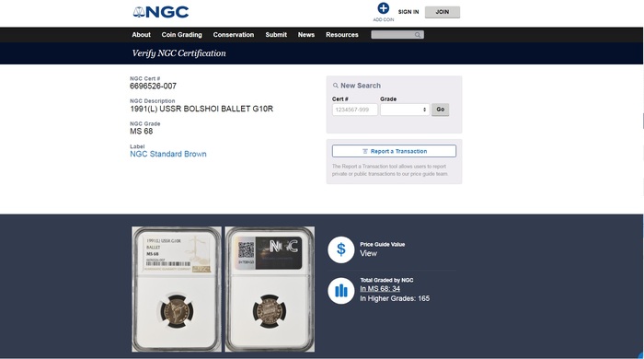The image size is (644, 359).
Task: Click the Cert # input field
Action: (x=355, y=110)
